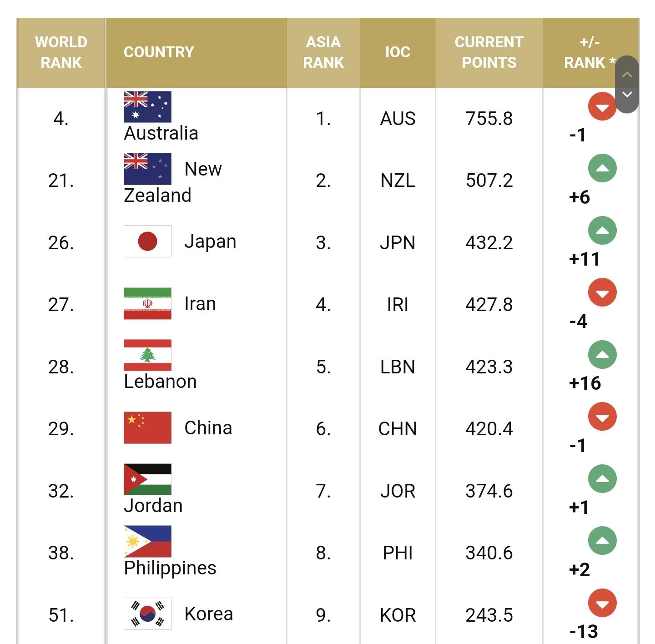
Task: Click the Jordan flag icon
Action: (147, 479)
